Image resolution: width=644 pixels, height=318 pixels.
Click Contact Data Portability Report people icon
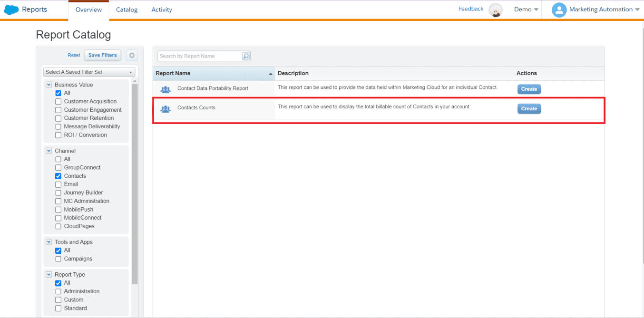pyautogui.click(x=166, y=89)
